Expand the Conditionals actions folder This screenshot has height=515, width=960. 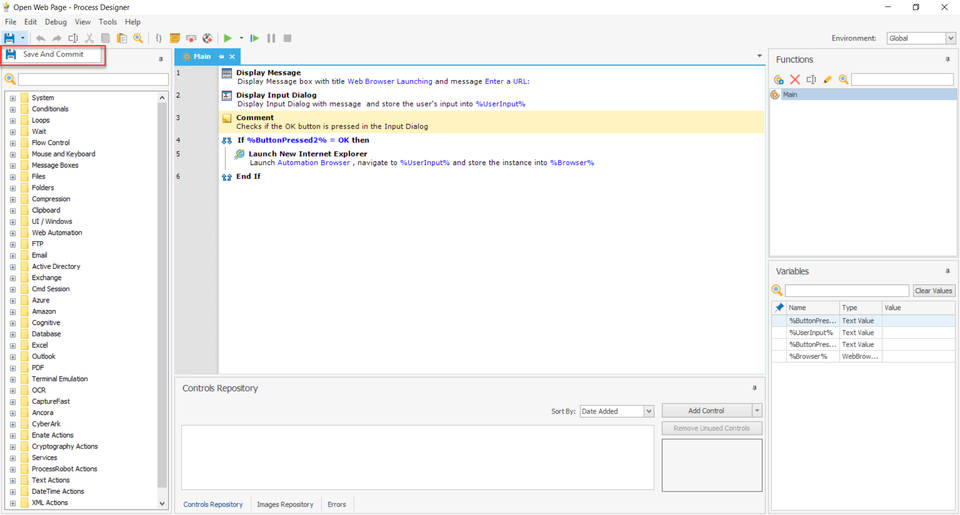pos(12,109)
